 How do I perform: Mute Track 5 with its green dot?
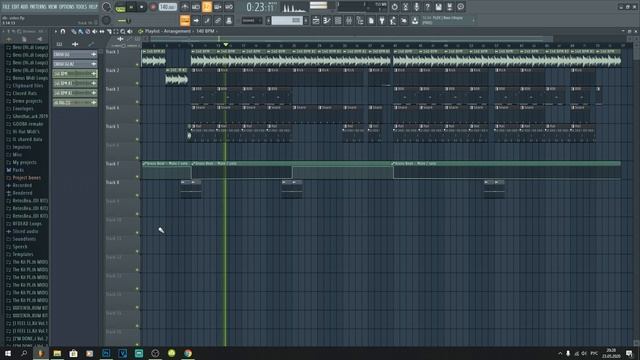tap(137, 139)
